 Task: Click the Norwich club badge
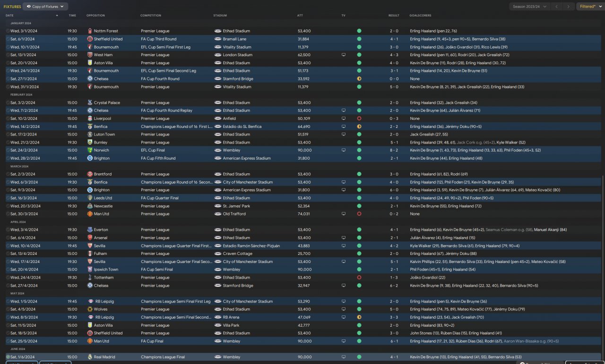tap(90, 150)
